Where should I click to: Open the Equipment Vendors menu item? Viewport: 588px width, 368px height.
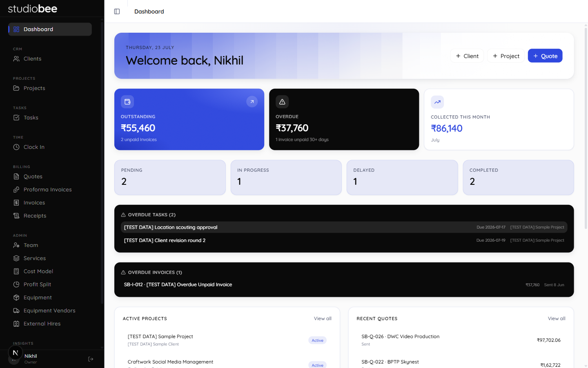tap(50, 310)
